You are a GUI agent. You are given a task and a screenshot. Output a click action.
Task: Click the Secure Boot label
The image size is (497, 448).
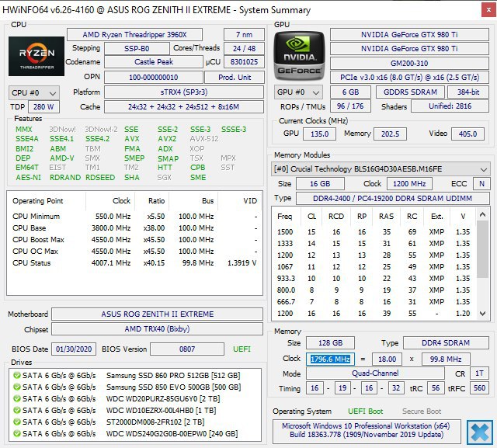point(422,412)
